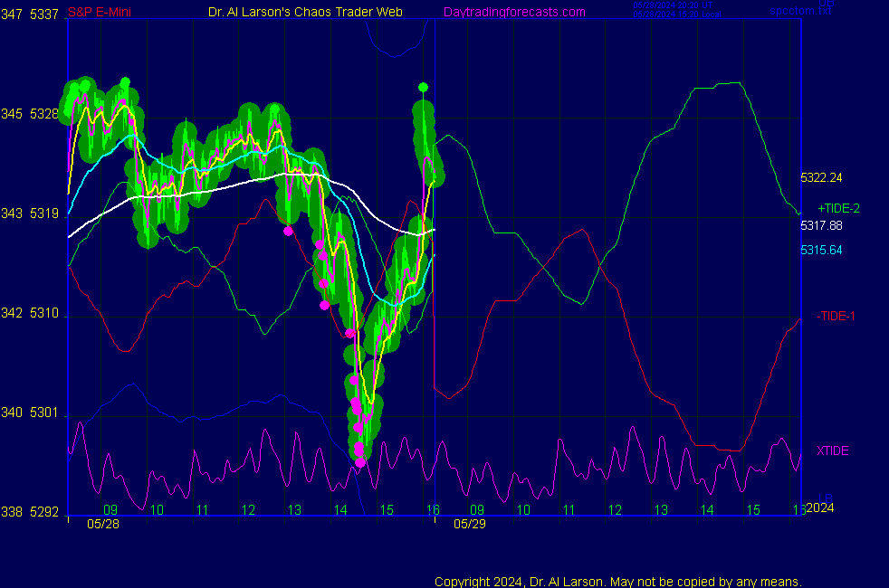Click the red -TIDE-1 legend label

coord(836,316)
